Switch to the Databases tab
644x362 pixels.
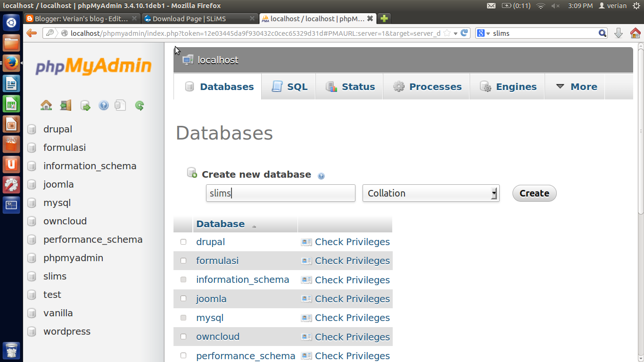pos(218,87)
